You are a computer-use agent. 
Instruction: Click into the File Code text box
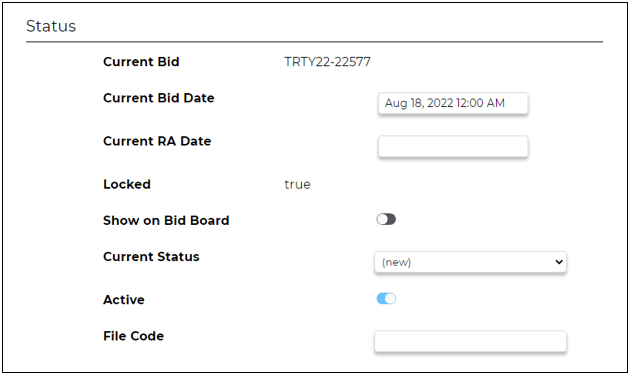click(x=470, y=341)
